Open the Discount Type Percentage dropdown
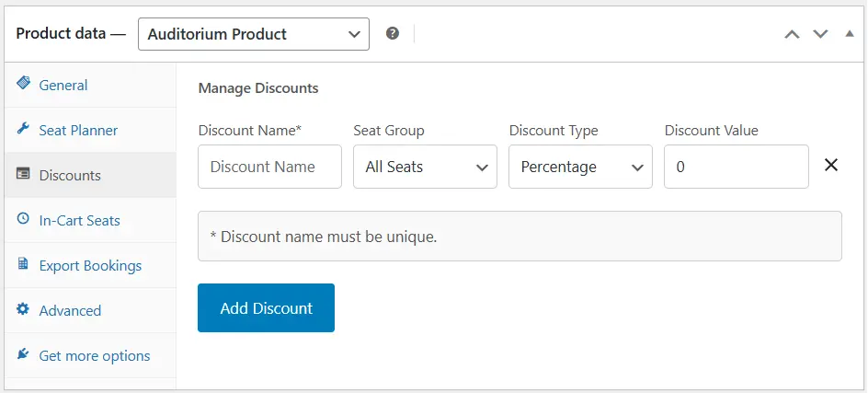The height and width of the screenshot is (393, 868). tap(580, 167)
